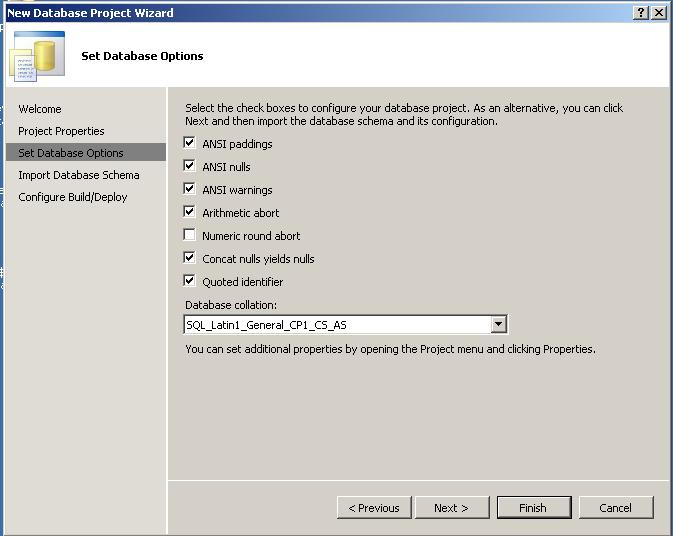Uncheck Arithmetic abort

[189, 212]
